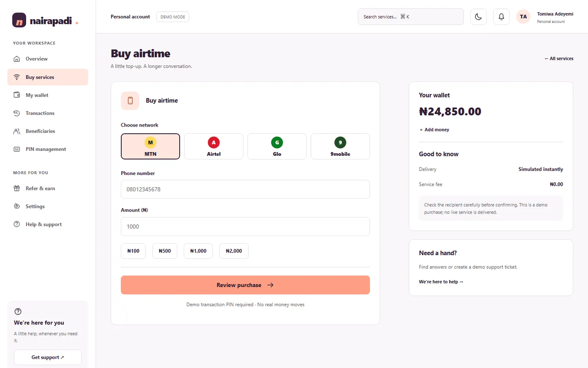Go back to All services
This screenshot has height=368, width=588.
point(559,59)
